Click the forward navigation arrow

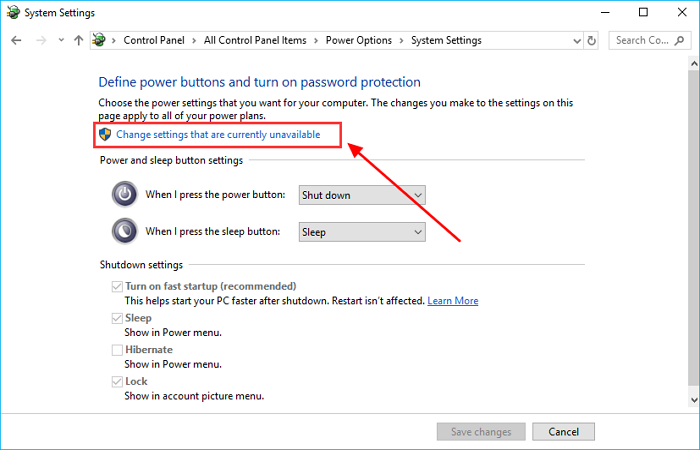40,41
